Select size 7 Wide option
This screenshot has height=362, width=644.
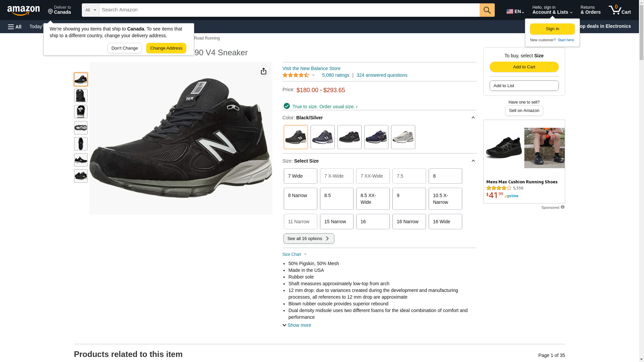pyautogui.click(x=300, y=176)
